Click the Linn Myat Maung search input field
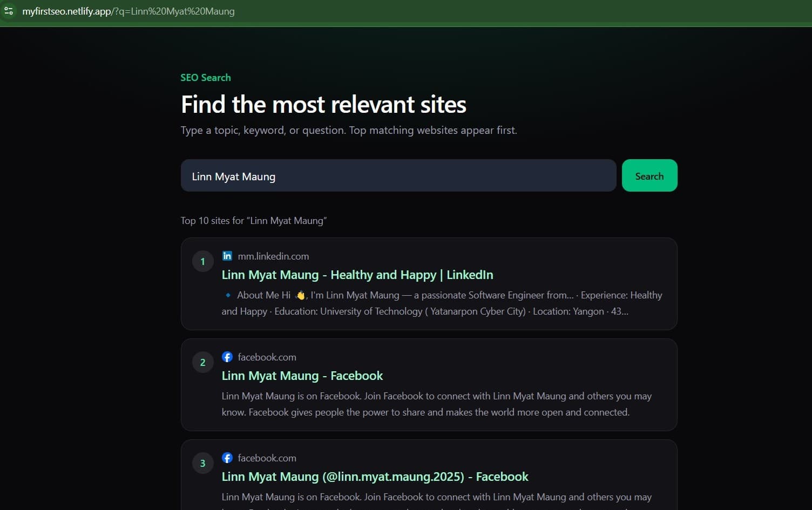 point(398,175)
